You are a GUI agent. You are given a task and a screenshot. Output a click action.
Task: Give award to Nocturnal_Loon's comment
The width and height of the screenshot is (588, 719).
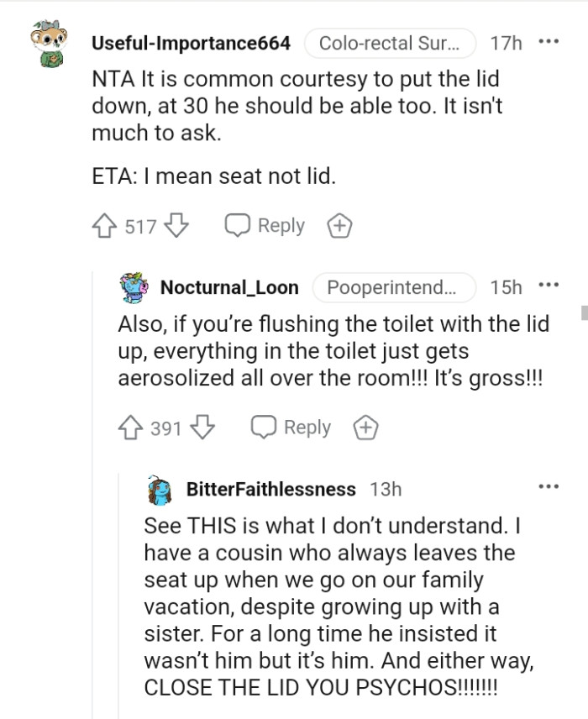click(365, 428)
